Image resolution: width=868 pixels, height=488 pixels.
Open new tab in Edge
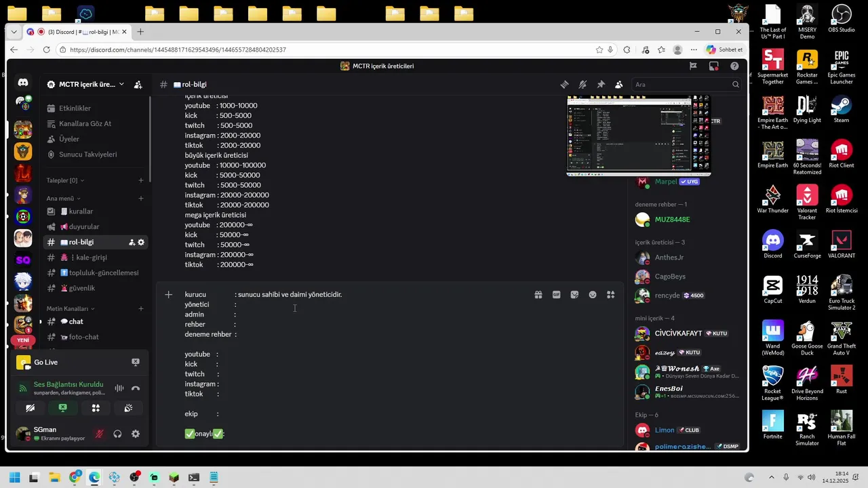(x=140, y=32)
